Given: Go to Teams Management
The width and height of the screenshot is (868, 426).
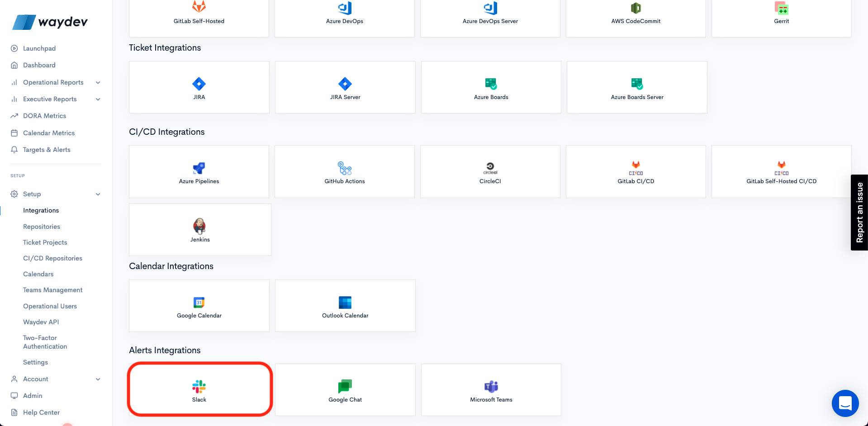Looking at the screenshot, I should 53,290.
